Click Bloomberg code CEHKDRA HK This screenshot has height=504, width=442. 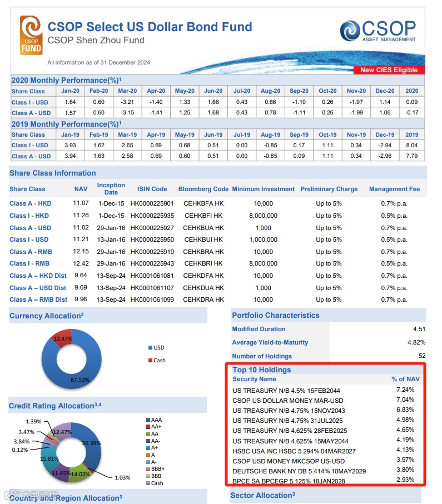tap(203, 300)
